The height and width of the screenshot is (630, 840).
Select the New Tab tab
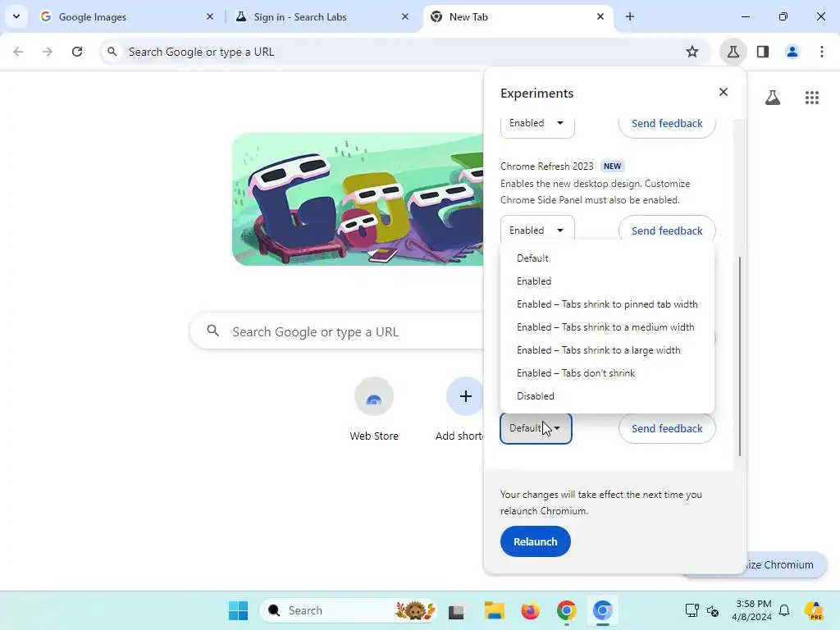click(518, 16)
